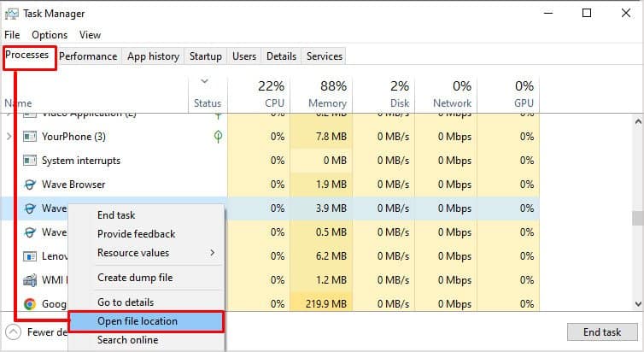644x352 pixels.
Task: Click the 7.8 MB memory value
Action: [331, 137]
